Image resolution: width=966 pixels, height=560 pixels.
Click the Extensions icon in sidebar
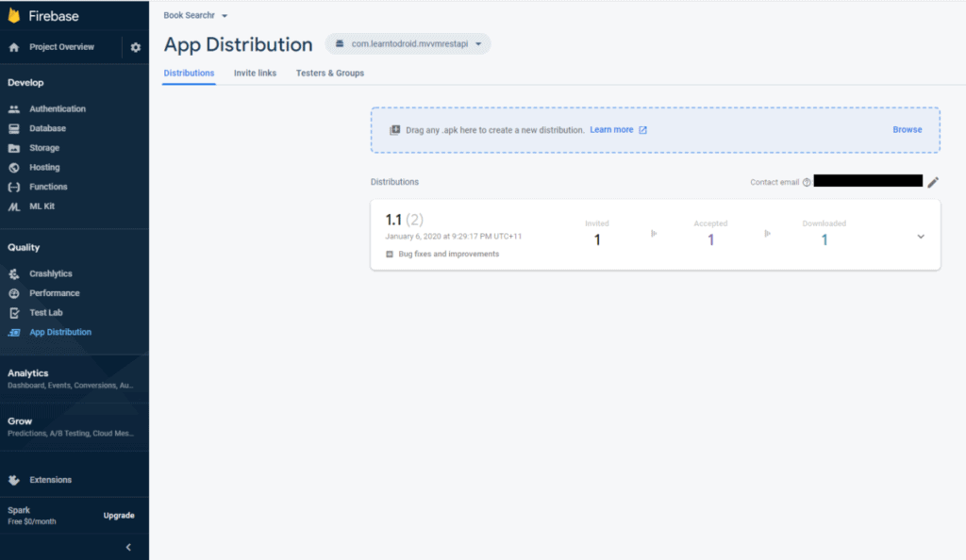(x=14, y=480)
